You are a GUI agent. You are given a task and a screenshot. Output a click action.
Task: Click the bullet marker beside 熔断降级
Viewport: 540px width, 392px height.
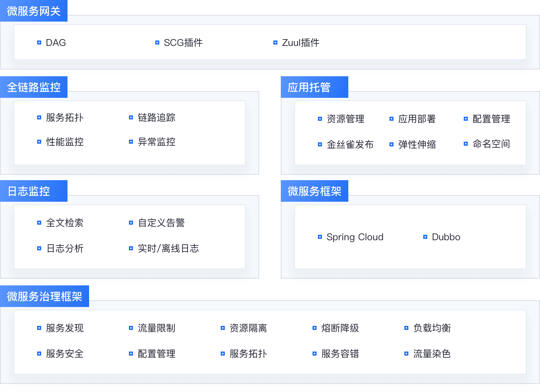(315, 328)
